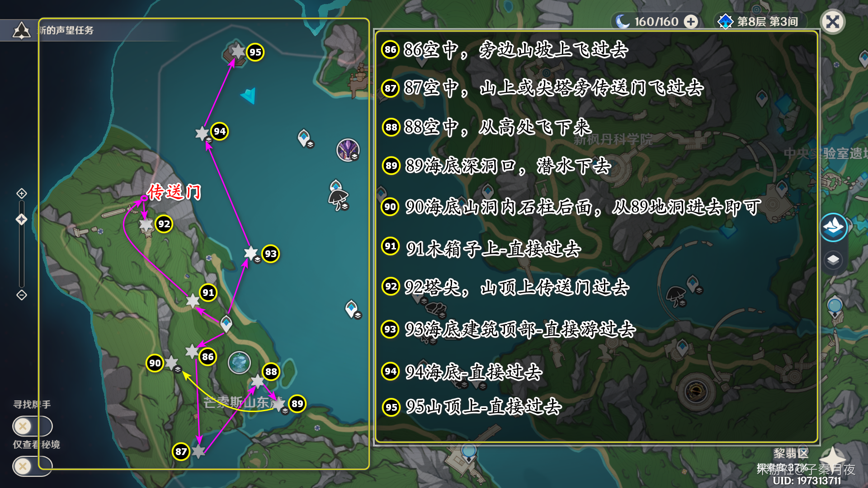868x488 pixels.
Task: Click the player direction arrow in the sea
Action: (x=249, y=95)
